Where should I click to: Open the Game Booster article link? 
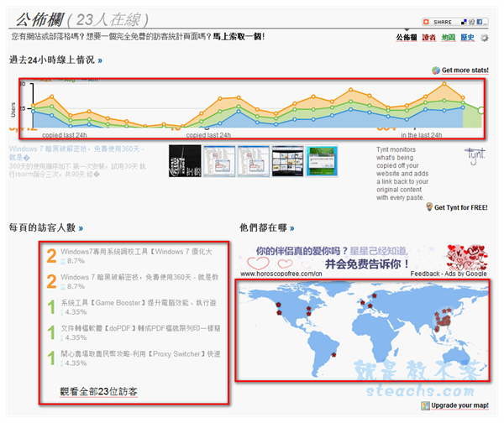[139, 303]
